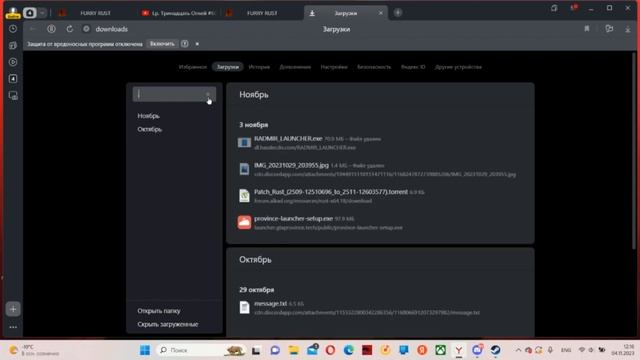Dismiss the malware protection notice
640x360 pixels.
(197, 44)
